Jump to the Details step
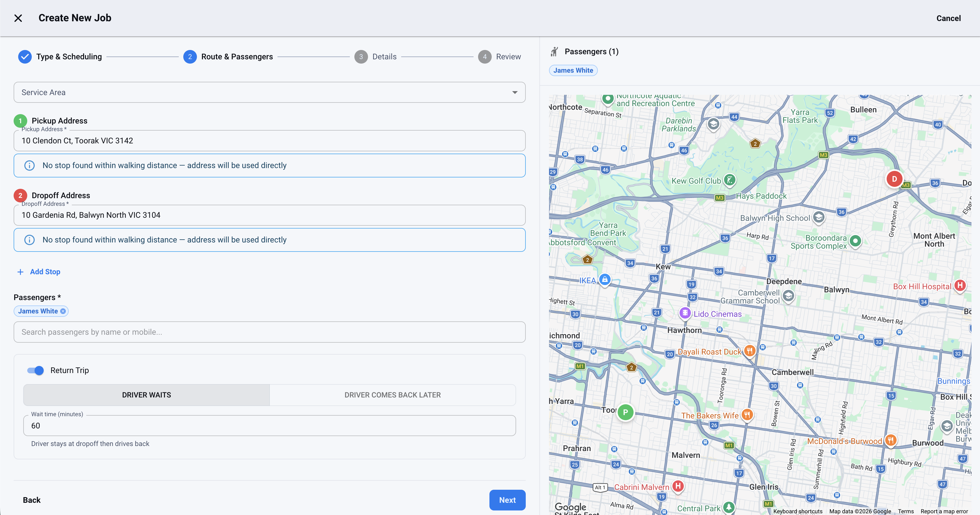This screenshot has height=515, width=980. point(375,57)
